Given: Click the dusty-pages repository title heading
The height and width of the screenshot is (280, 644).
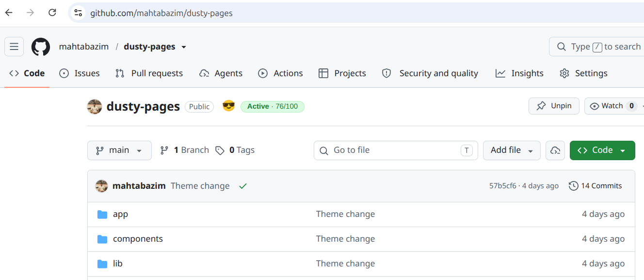Looking at the screenshot, I should (x=143, y=106).
